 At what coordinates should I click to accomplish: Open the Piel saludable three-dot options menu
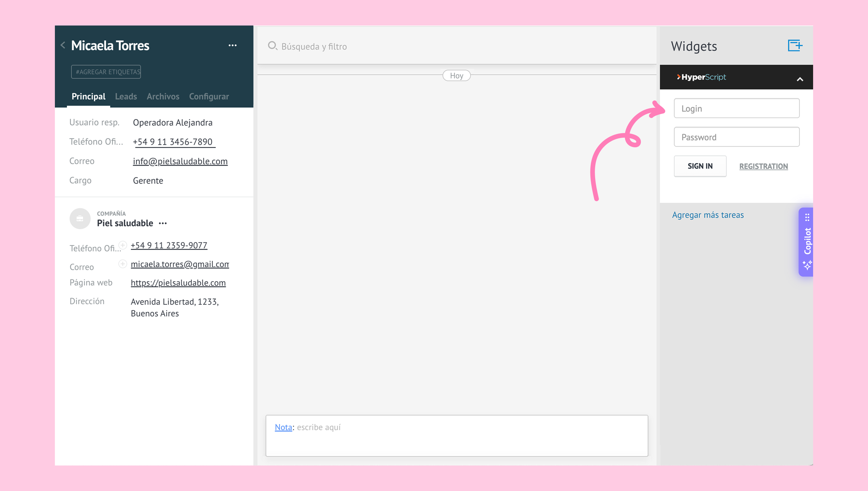coord(163,223)
